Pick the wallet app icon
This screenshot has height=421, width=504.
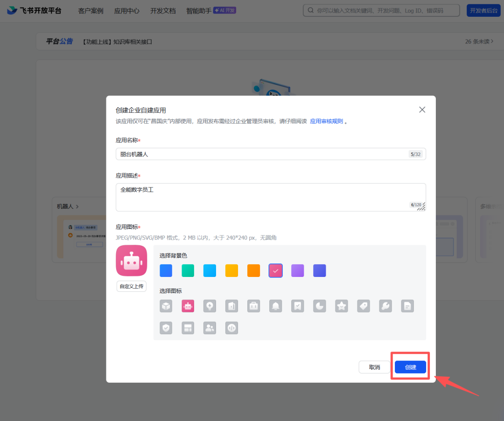click(232, 306)
